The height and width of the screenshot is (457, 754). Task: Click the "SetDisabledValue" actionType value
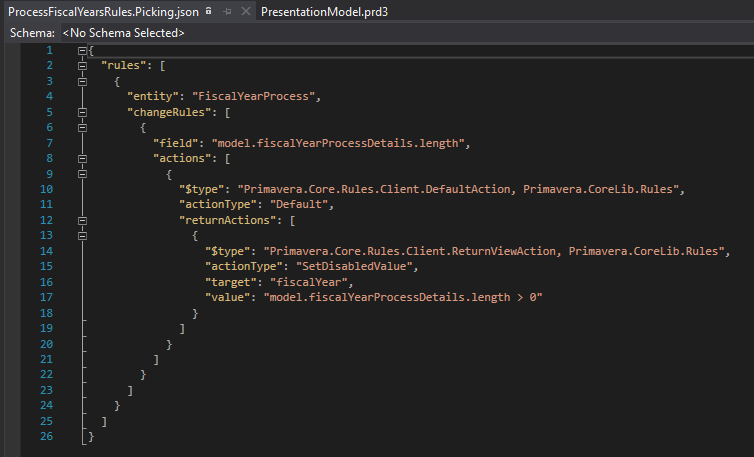pyautogui.click(x=354, y=266)
